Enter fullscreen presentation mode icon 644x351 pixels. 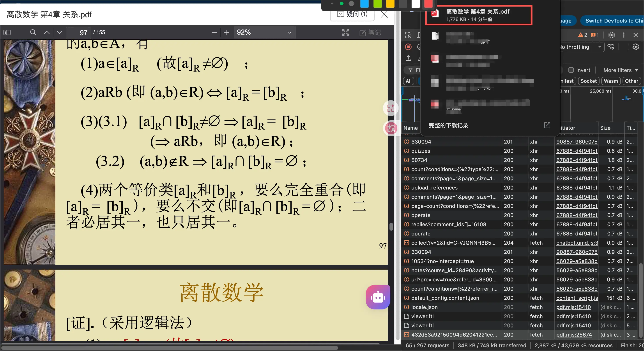tap(345, 32)
